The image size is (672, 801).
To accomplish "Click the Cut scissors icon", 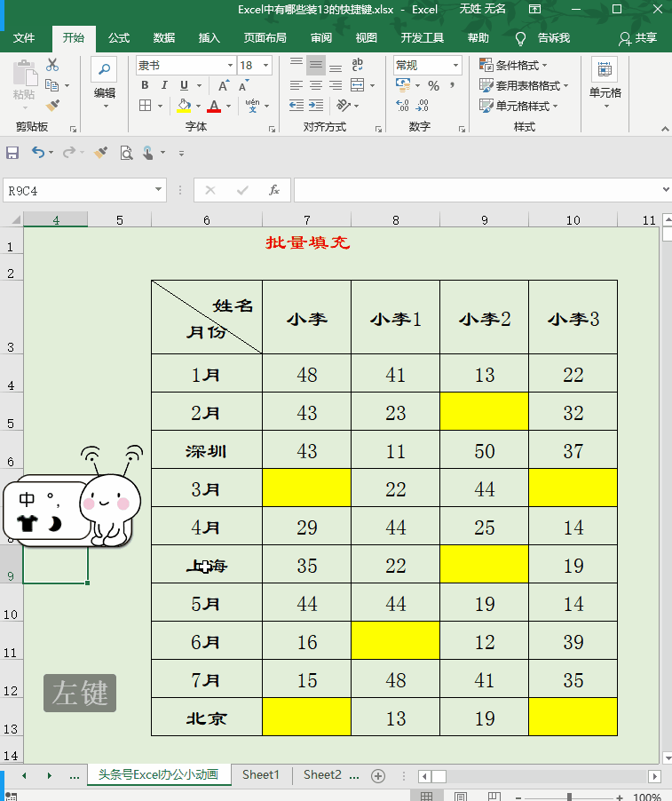I will [x=52, y=65].
